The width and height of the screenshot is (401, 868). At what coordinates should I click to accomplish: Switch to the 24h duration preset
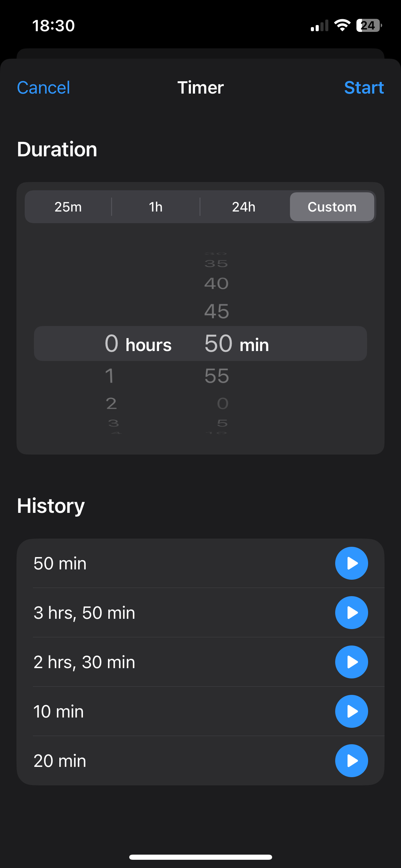coord(244,207)
